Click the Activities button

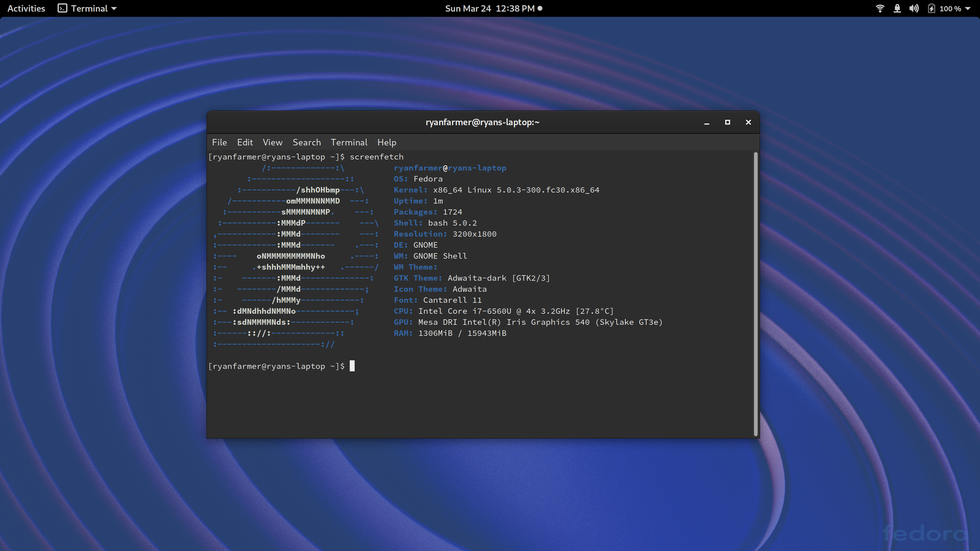tap(26, 8)
